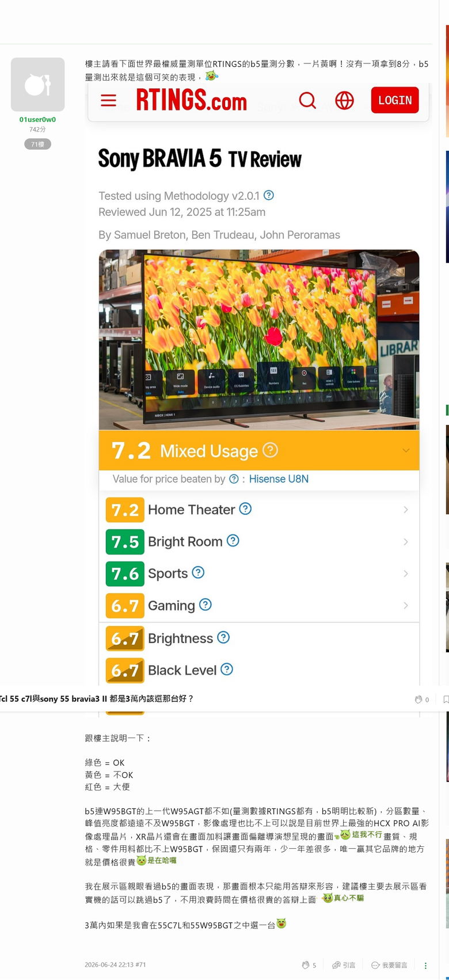Click the line 綠色 = OK

coord(105,763)
